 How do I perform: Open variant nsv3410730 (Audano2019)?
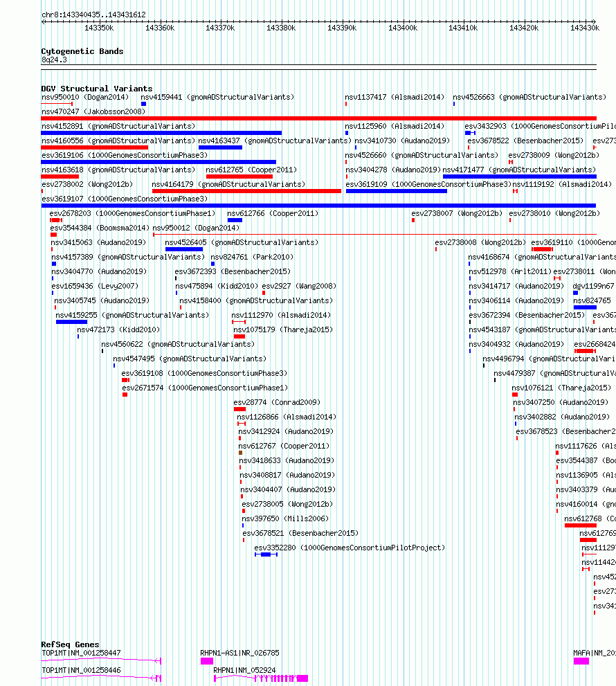click(x=402, y=141)
